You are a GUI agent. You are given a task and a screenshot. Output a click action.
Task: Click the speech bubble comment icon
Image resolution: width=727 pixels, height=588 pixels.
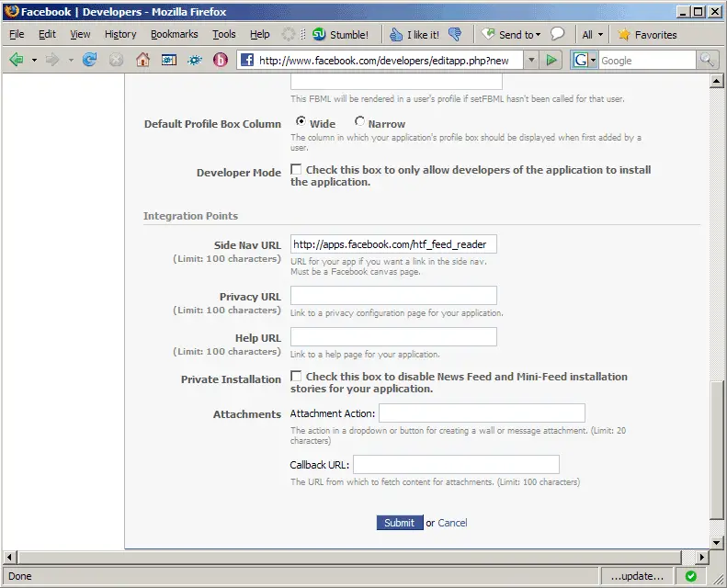pyautogui.click(x=557, y=34)
